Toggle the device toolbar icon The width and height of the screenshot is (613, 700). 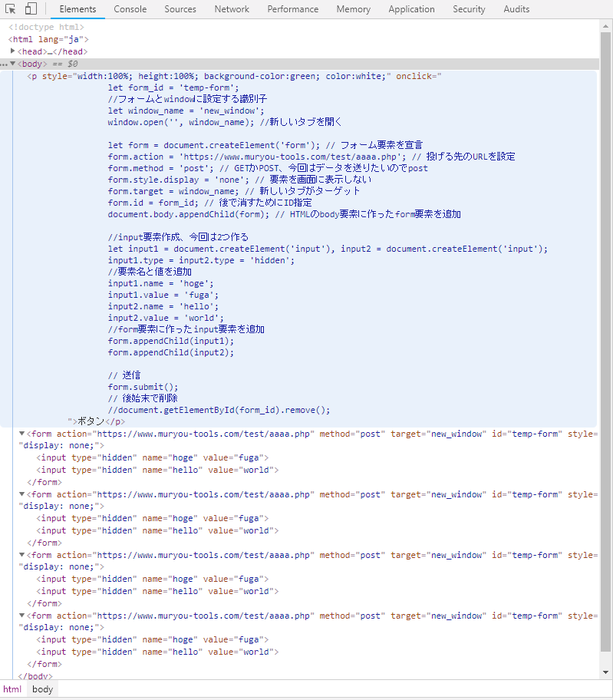coord(31,9)
